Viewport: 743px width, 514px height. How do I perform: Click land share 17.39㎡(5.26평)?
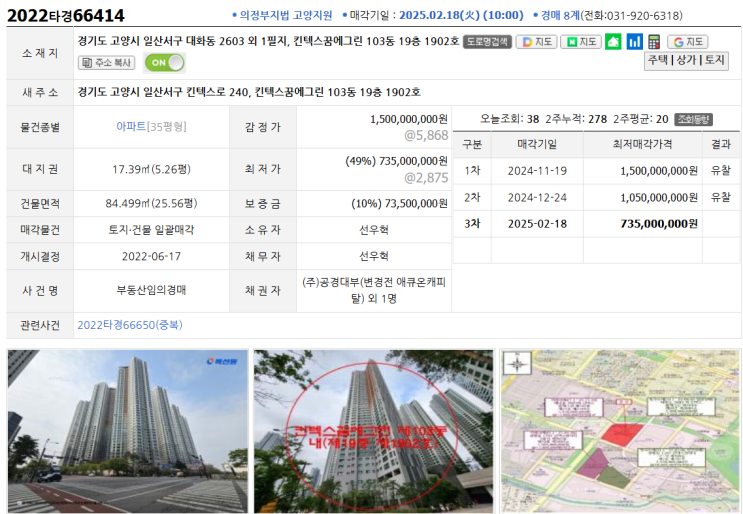(151, 169)
